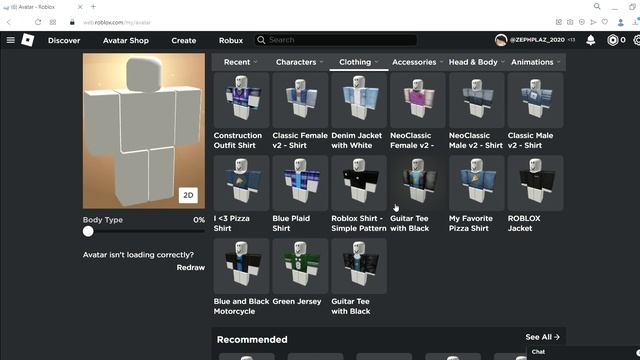
Task: Click the @ZEPHPLAZ_2020 username
Action: pos(537,40)
